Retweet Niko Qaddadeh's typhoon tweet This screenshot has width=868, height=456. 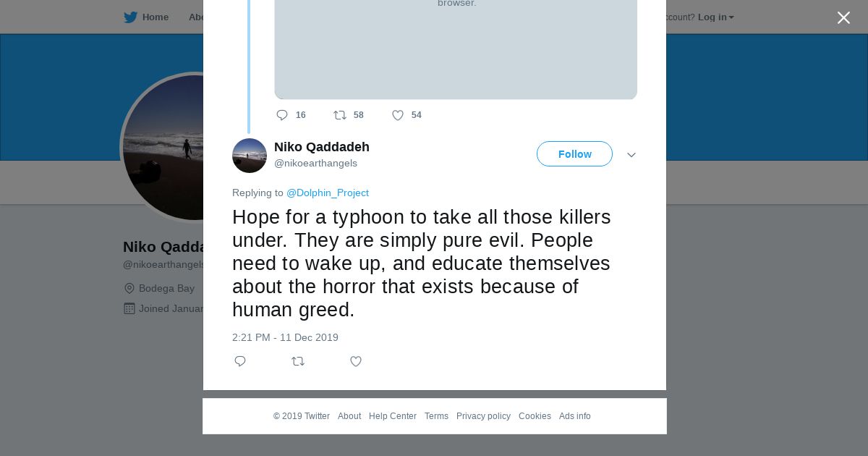coord(298,361)
